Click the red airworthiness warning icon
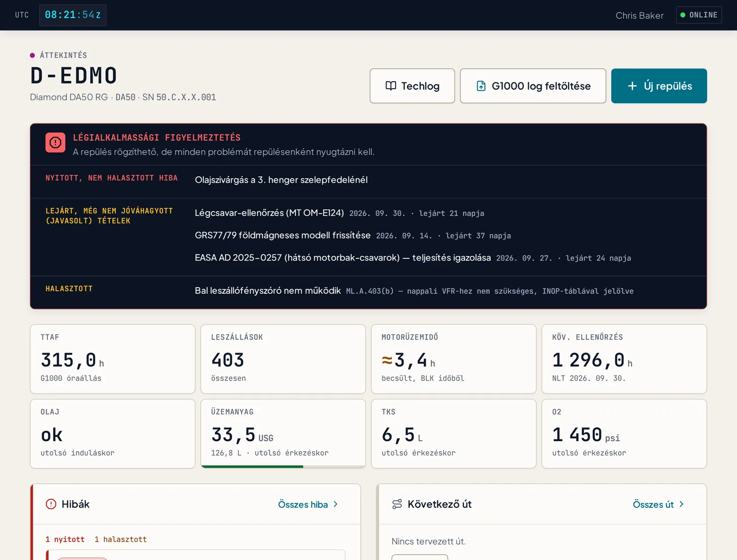Image resolution: width=737 pixels, height=560 pixels. coord(55,143)
